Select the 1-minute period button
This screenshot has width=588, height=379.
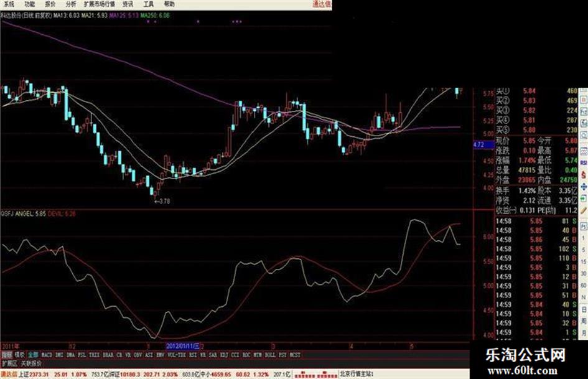(584, 238)
